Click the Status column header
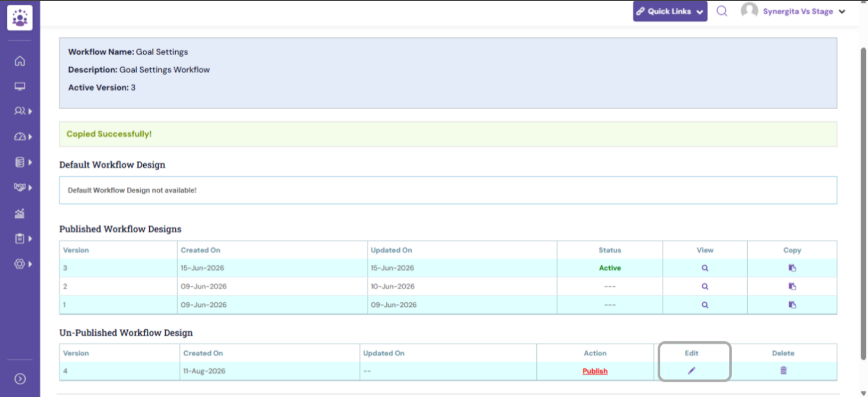868x397 pixels. click(x=610, y=250)
